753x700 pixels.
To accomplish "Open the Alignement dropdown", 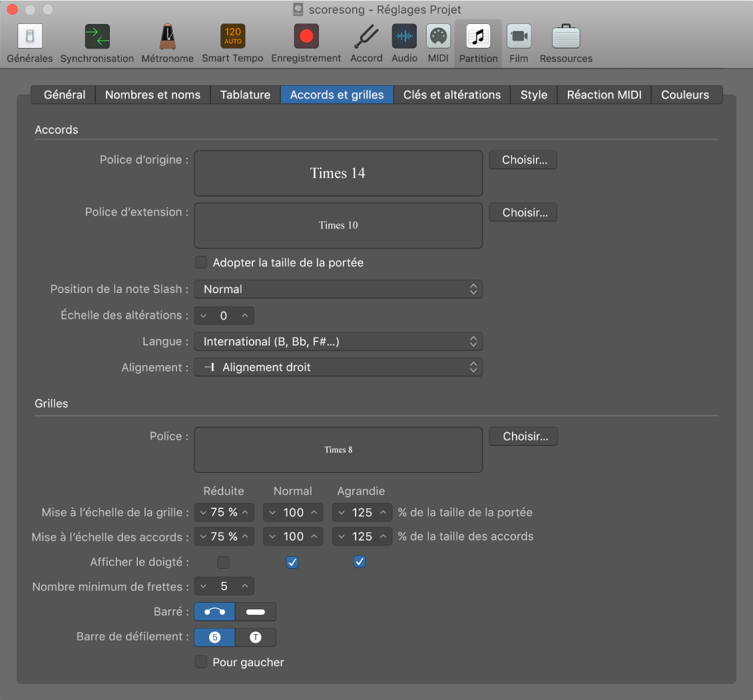I will point(338,367).
